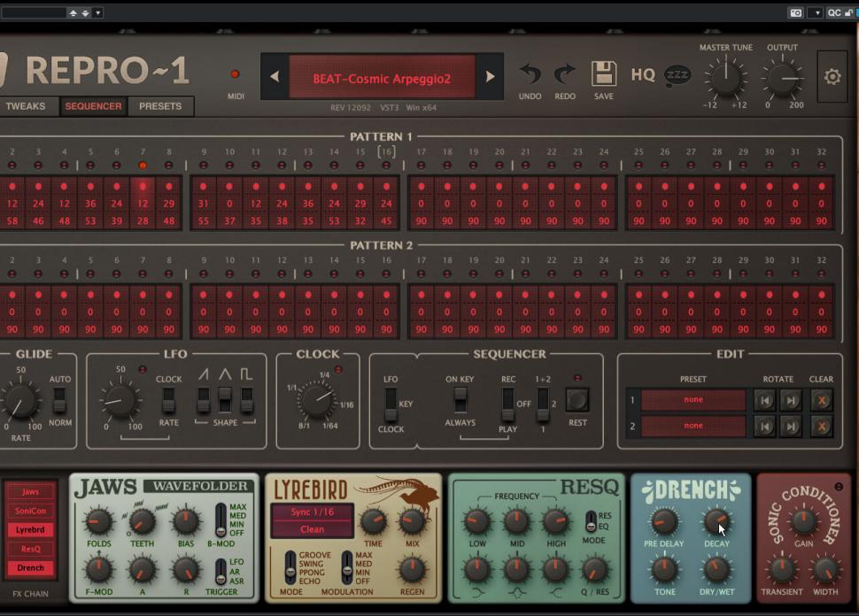Open the BEAT-Cosmic Arpeggio2 preset display
Screen dimensions: 859x616
382,78
